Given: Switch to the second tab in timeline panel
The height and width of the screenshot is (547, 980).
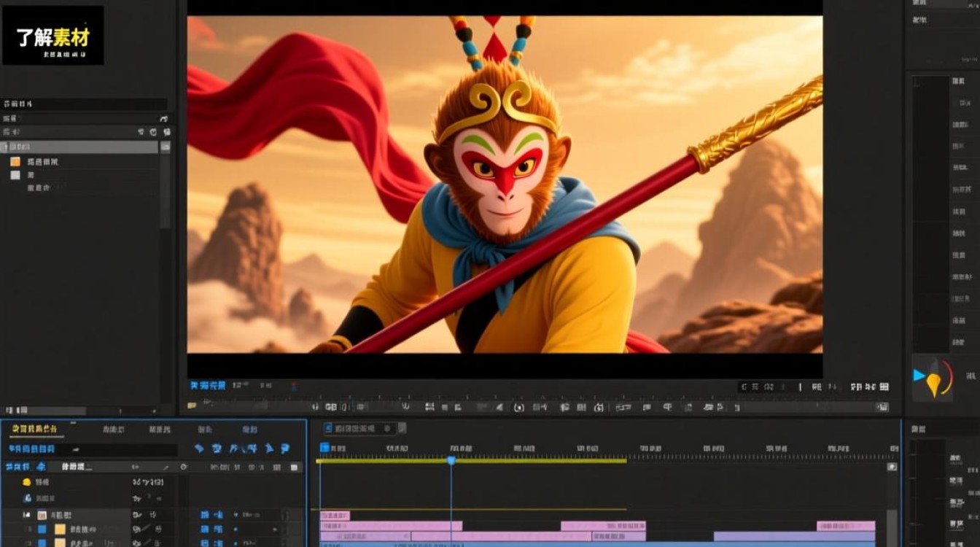Looking at the screenshot, I should click(113, 430).
